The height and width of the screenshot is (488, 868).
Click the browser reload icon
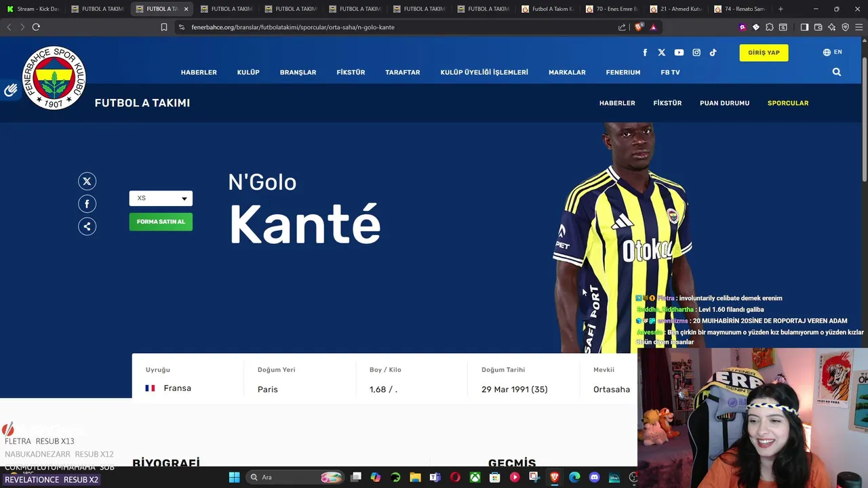36,27
